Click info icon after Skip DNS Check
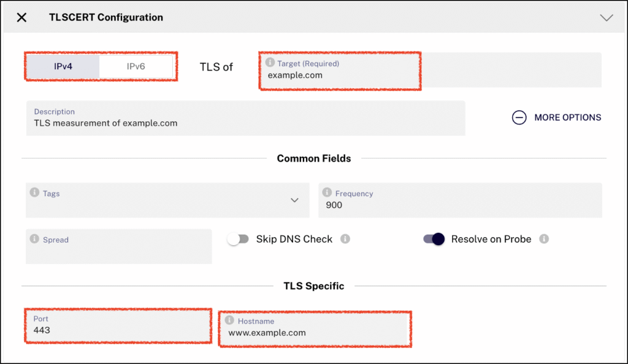Screen dimensions: 628x364 pos(345,239)
